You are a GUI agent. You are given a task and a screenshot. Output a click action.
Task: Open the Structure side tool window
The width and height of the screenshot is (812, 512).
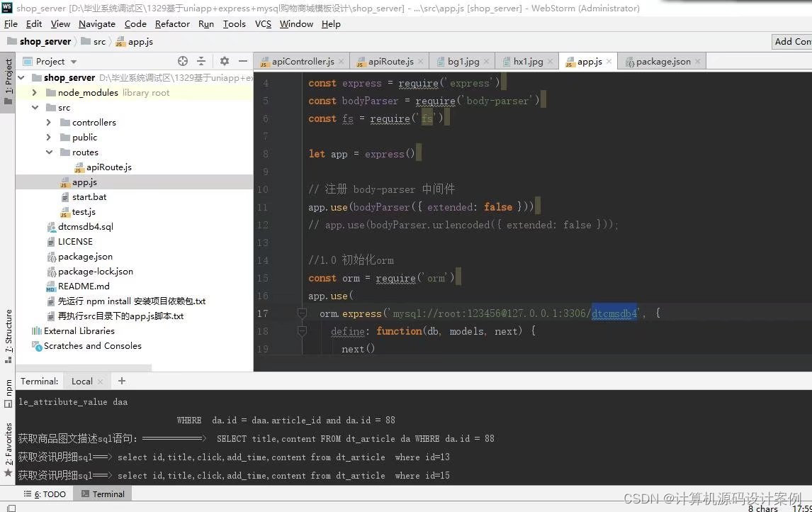pyautogui.click(x=9, y=335)
